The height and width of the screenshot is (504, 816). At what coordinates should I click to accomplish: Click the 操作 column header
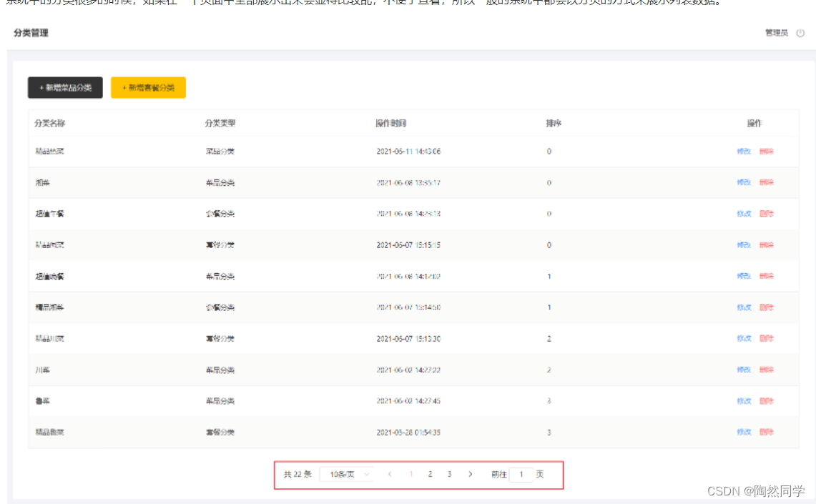coord(754,123)
